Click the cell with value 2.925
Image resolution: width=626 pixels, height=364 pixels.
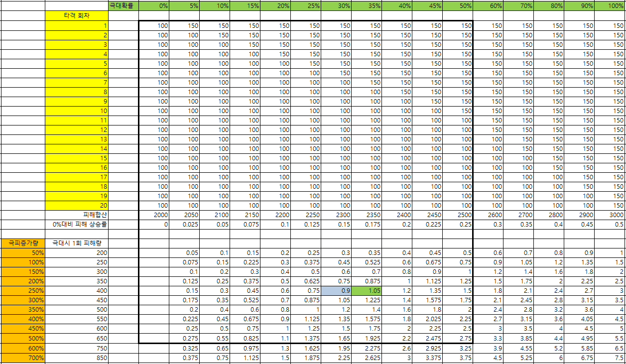[427, 348]
